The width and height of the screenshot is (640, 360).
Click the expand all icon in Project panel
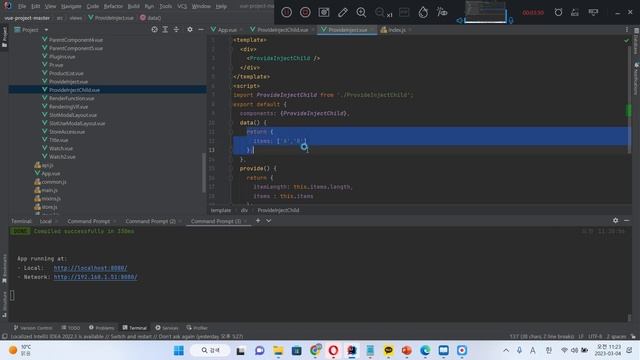[x=165, y=29]
